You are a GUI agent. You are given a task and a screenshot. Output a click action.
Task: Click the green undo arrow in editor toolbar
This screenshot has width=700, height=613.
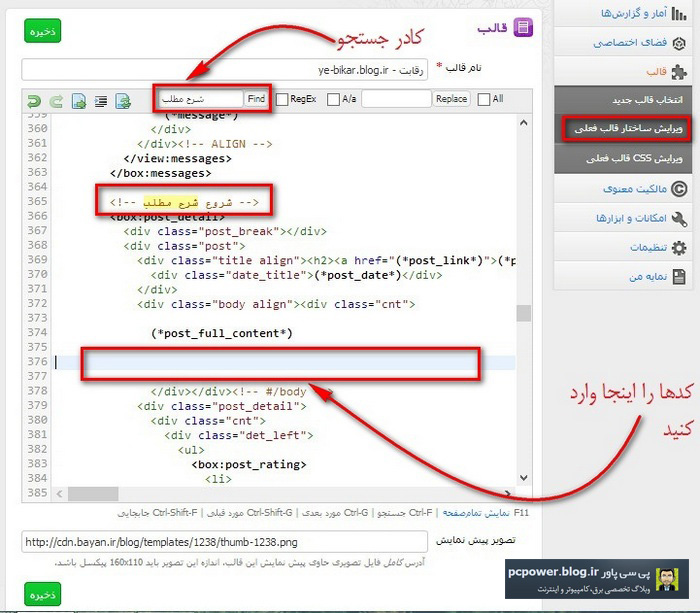point(33,101)
